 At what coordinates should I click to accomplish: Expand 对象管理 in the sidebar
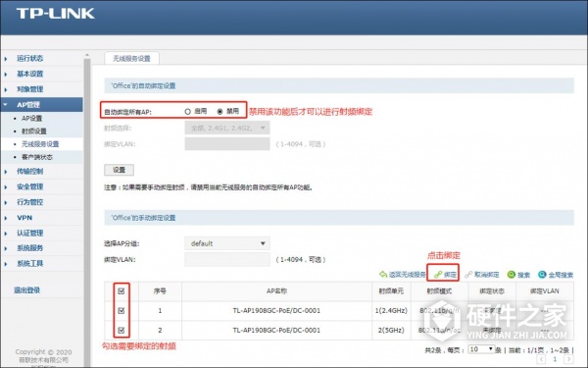[x=29, y=89]
